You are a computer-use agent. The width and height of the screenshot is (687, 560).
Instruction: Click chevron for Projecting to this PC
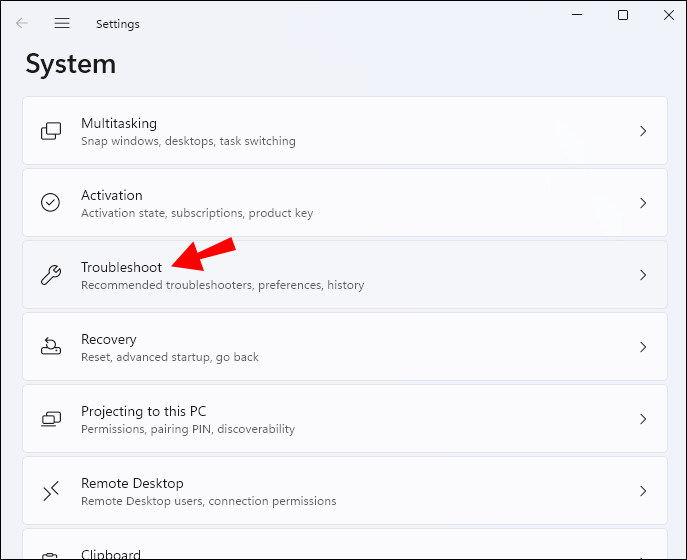[x=643, y=419]
